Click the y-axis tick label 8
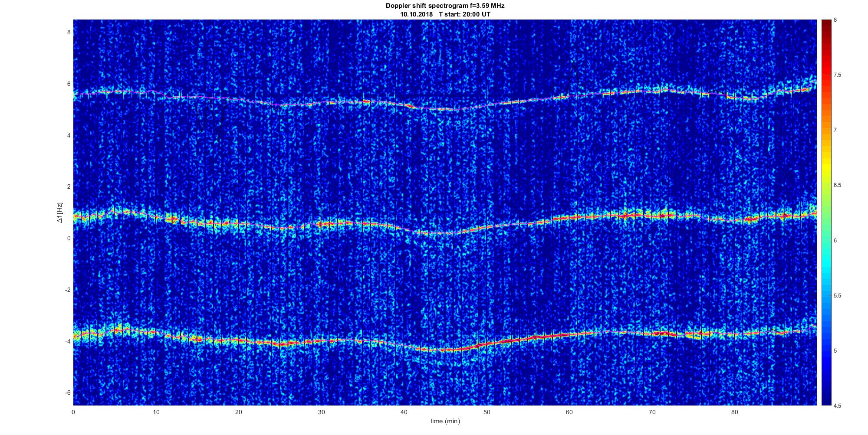The height and width of the screenshot is (435, 868). coord(69,32)
